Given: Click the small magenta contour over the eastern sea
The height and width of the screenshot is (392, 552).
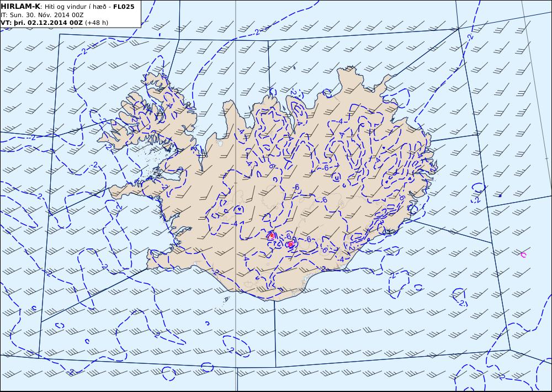Looking at the screenshot, I should coord(523,255).
